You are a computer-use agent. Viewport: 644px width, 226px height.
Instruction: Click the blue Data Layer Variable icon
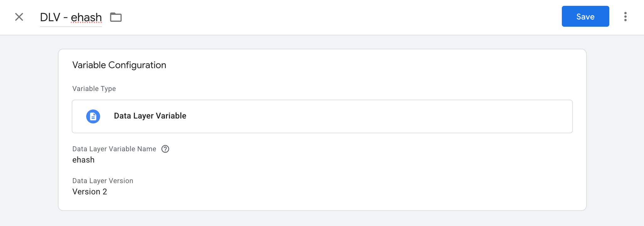coord(93,116)
